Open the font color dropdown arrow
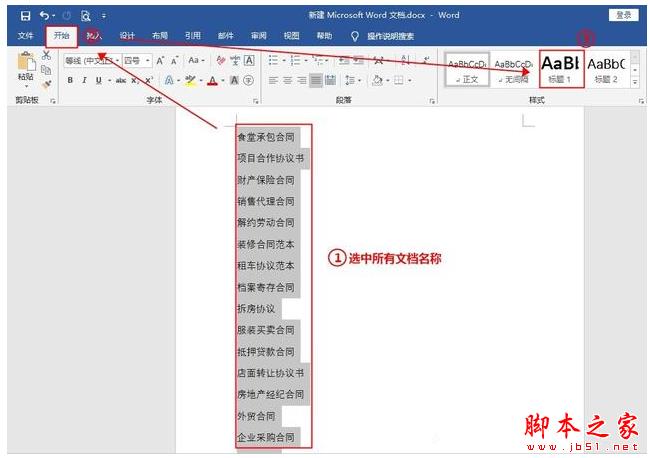This screenshot has width=650, height=458. click(223, 80)
